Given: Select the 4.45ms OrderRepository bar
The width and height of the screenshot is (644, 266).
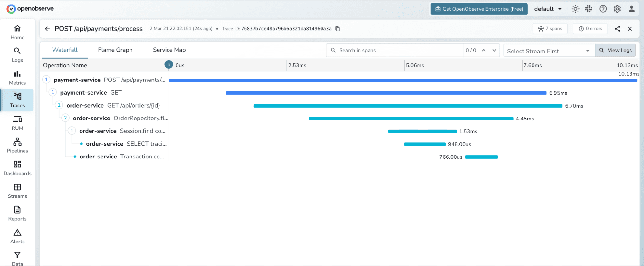Looking at the screenshot, I should coord(411,119).
